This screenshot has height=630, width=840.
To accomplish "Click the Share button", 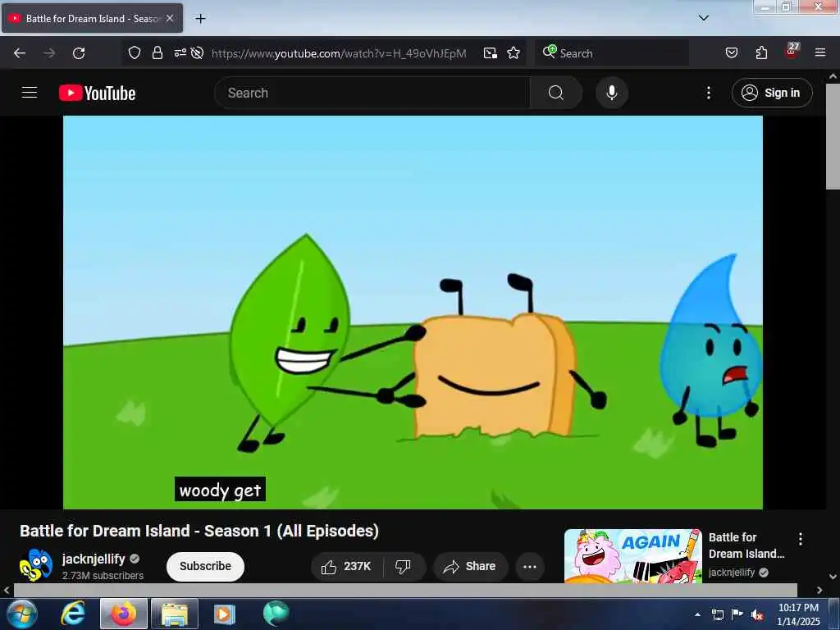I will (x=470, y=566).
